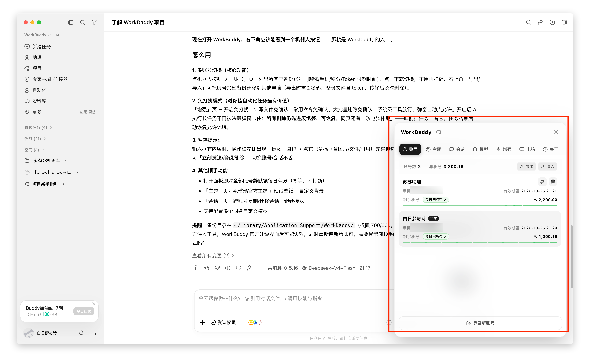This screenshot has height=364, width=590.
Task: Open WorkDaddy GitHub link icon
Action: pos(438,132)
